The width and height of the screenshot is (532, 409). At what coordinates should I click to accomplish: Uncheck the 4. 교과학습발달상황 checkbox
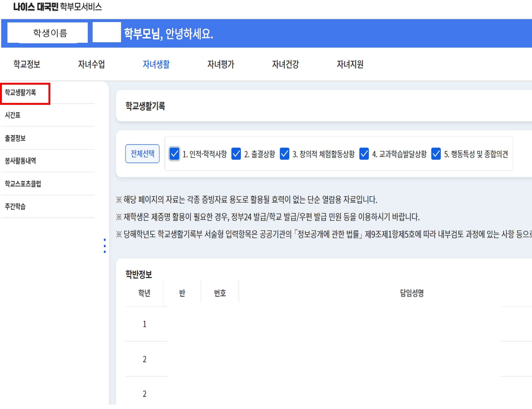click(364, 154)
